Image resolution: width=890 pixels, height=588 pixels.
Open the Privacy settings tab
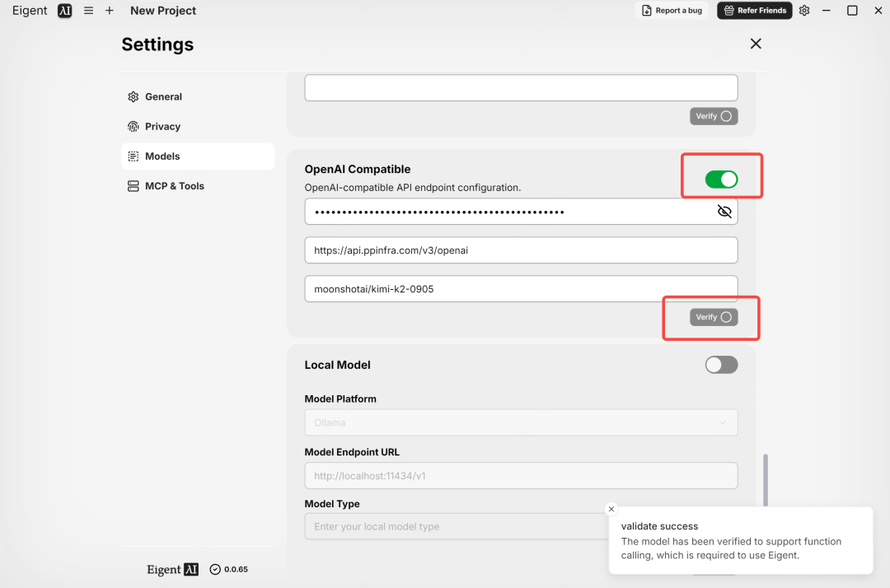[162, 127]
